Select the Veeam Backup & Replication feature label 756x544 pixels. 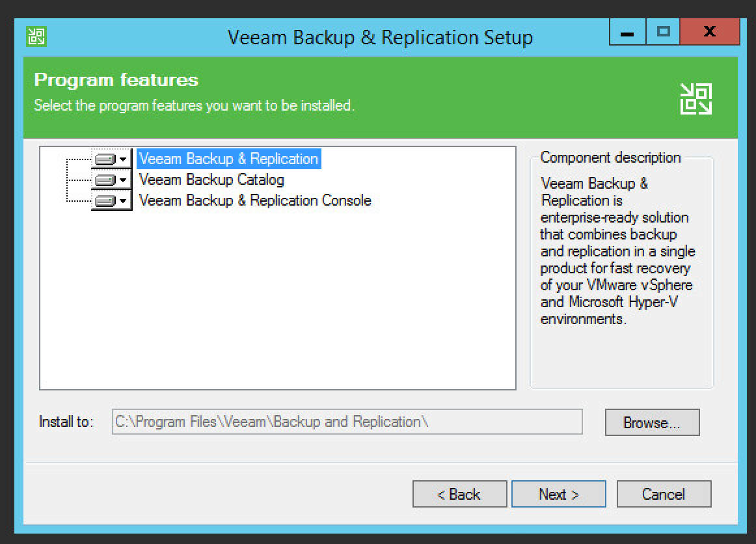228,159
